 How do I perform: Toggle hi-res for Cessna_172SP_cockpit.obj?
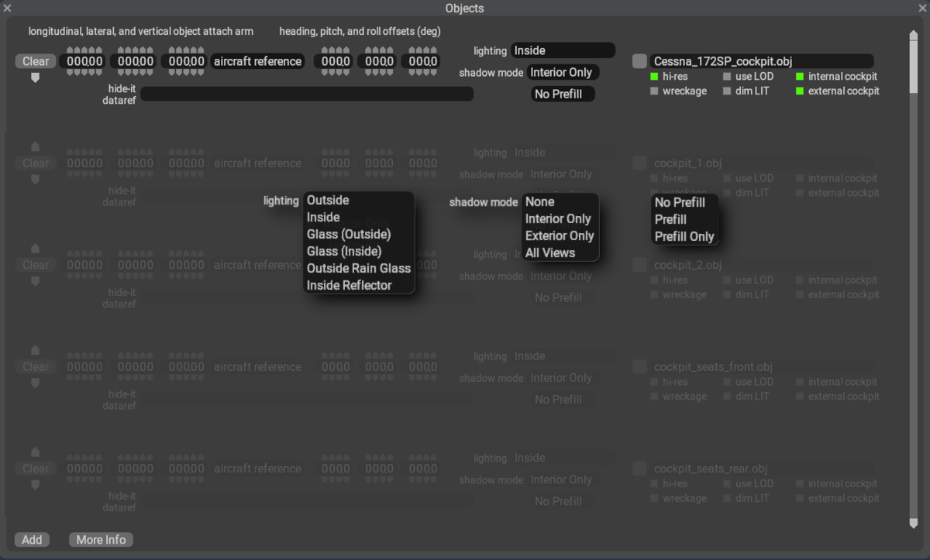coord(654,77)
